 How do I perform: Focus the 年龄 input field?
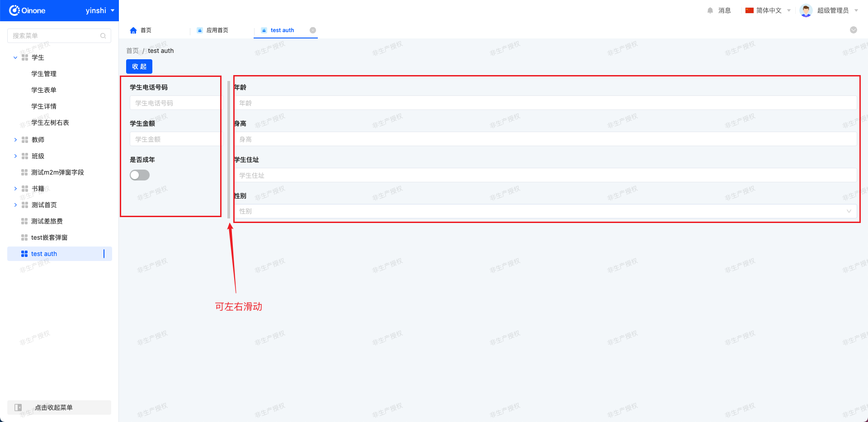click(545, 103)
